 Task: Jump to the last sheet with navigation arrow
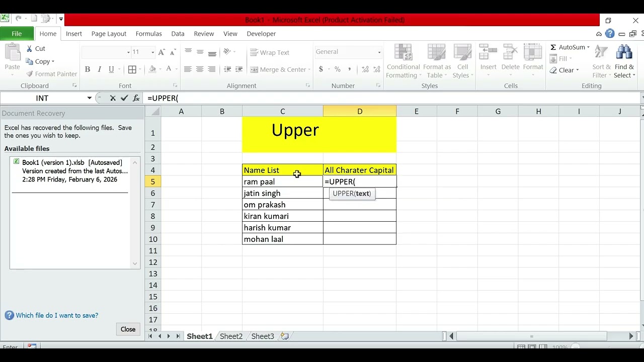[x=178, y=336]
